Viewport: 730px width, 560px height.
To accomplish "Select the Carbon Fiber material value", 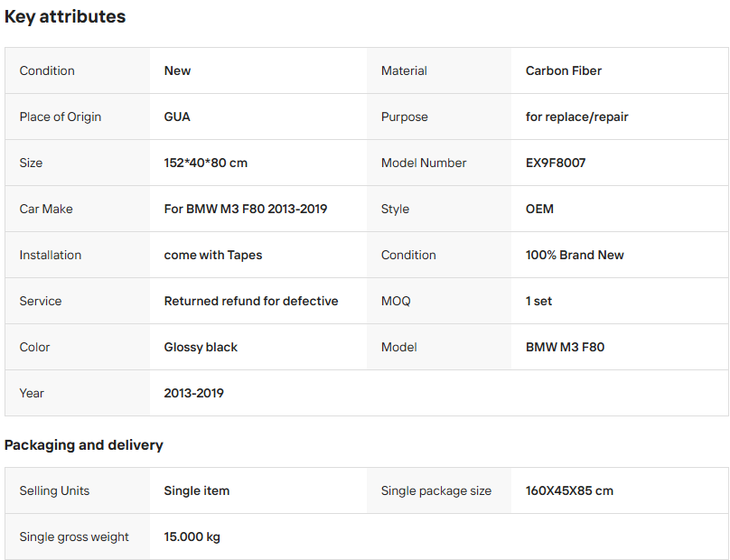I will tap(563, 70).
